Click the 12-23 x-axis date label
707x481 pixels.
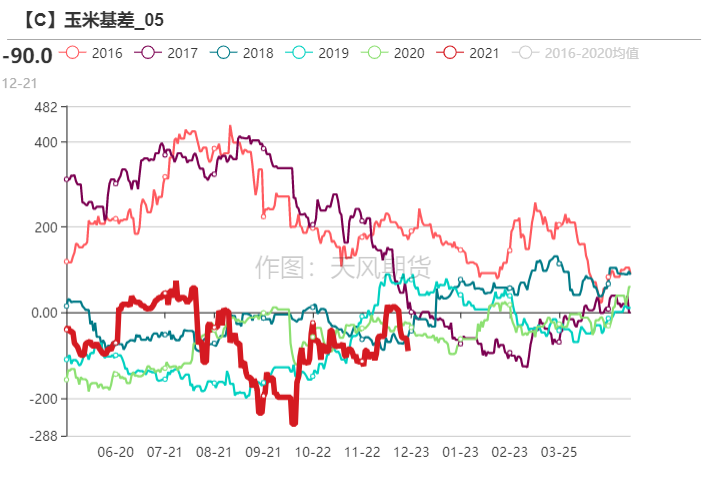tap(411, 452)
